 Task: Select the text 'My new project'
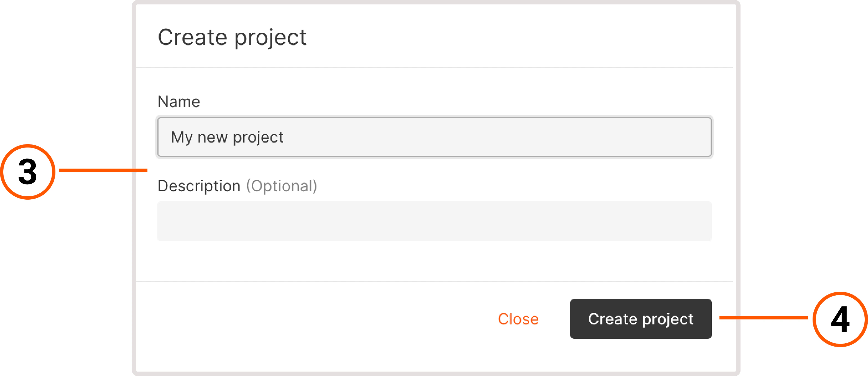tap(228, 137)
